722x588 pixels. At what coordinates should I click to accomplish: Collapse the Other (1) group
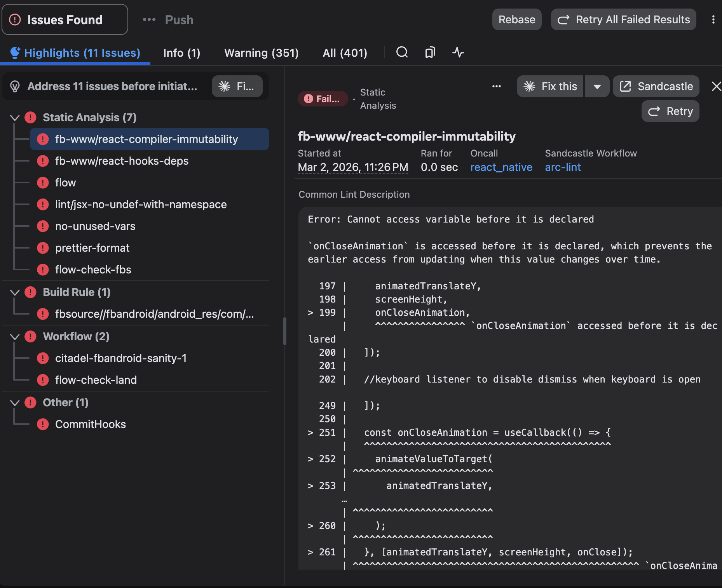coord(15,402)
